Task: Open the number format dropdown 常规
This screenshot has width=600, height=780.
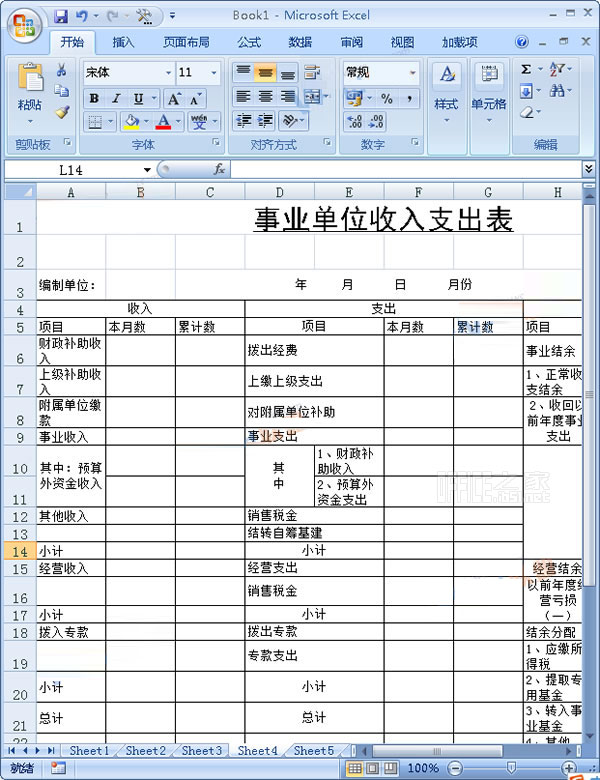Action: (412, 73)
